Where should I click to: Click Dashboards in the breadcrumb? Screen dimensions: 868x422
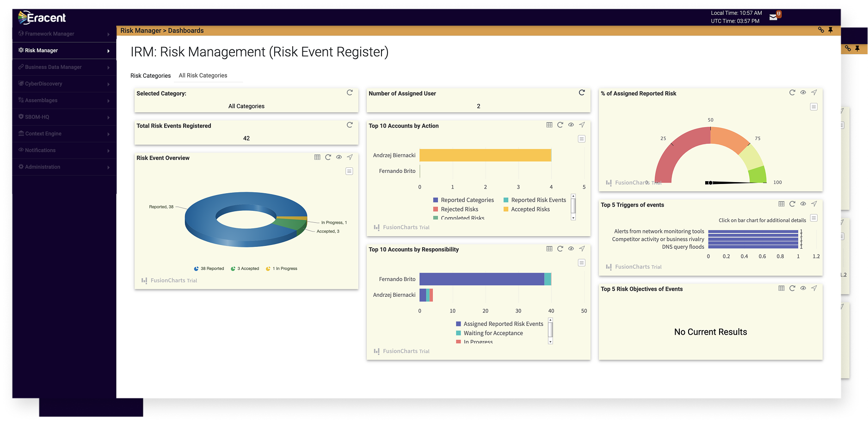pyautogui.click(x=186, y=31)
